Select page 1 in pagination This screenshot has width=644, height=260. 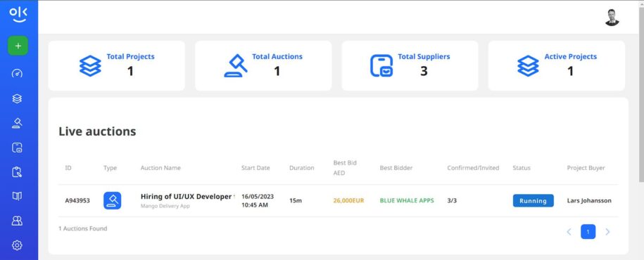pyautogui.click(x=588, y=232)
